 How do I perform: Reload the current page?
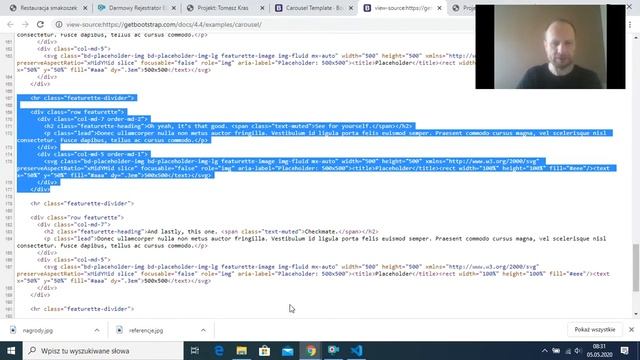pyautogui.click(x=40, y=24)
